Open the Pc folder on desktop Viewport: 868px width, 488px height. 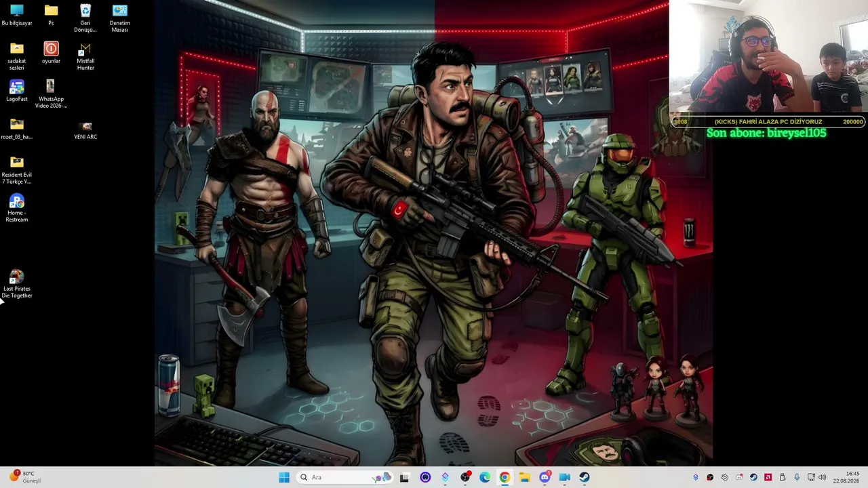coord(51,15)
